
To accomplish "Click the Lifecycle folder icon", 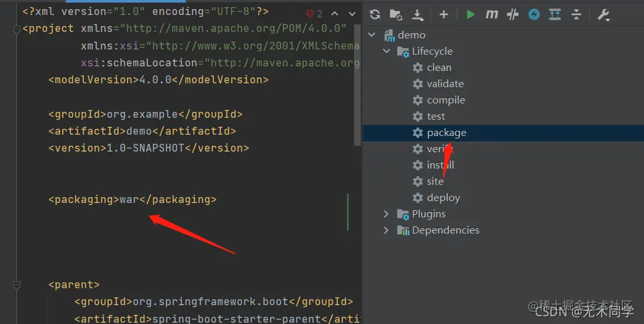I will point(403,52).
